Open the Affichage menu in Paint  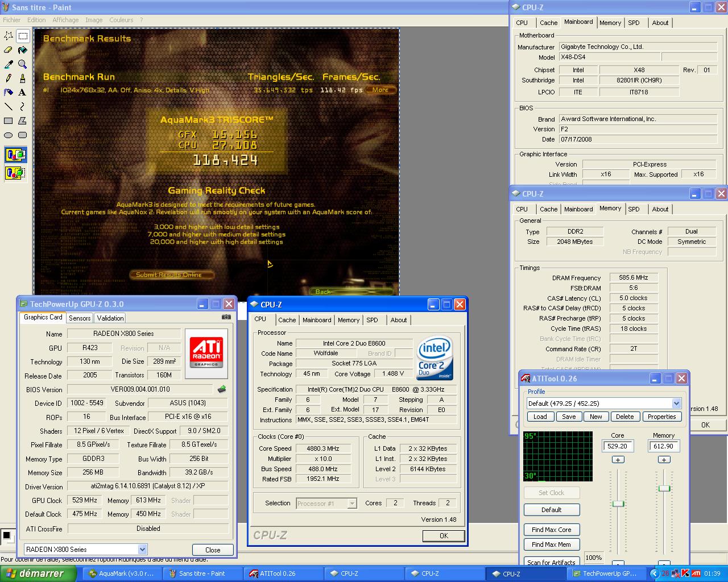point(65,20)
